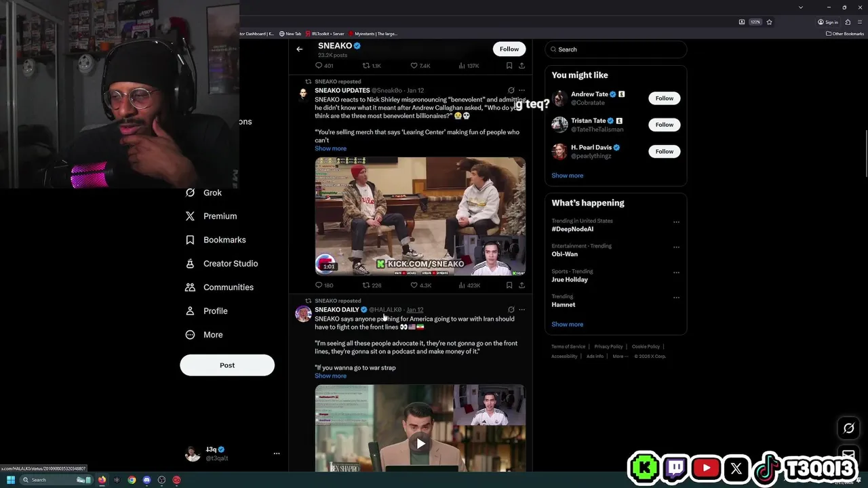Open IRLToolkit Server bookmark

pos(325,33)
